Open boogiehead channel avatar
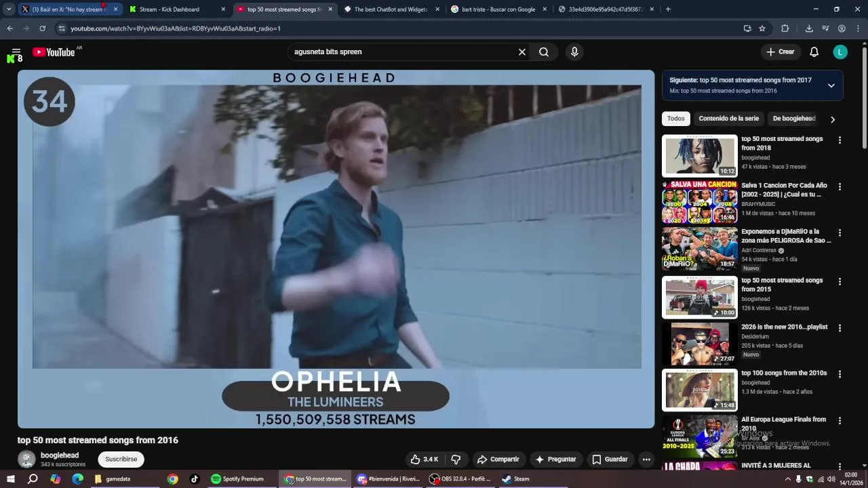 (26, 459)
